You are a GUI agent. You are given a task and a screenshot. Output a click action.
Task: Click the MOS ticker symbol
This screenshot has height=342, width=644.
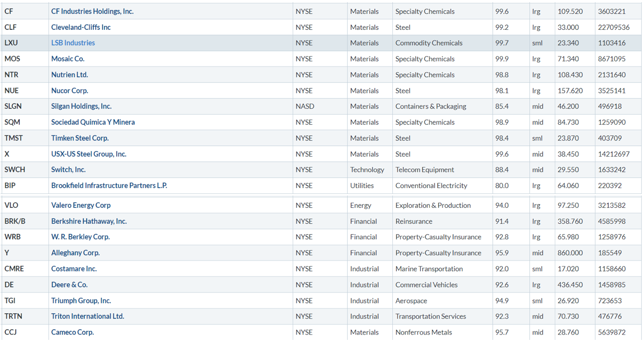pos(12,59)
